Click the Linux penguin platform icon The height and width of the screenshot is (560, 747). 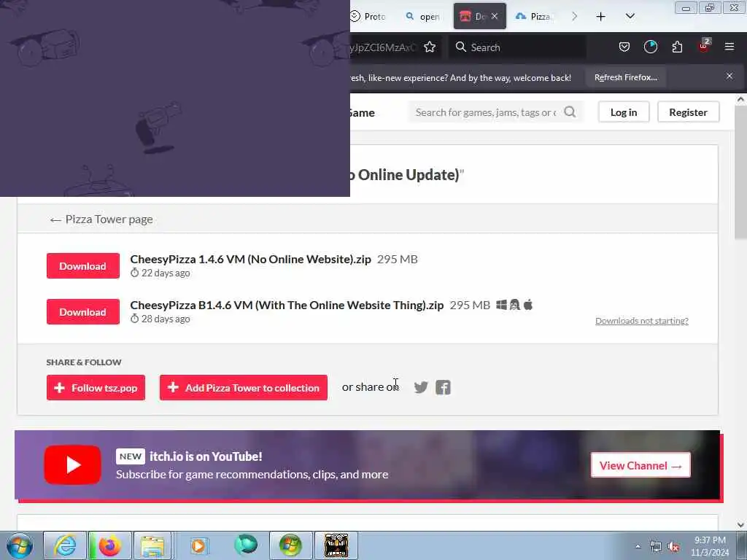click(514, 305)
